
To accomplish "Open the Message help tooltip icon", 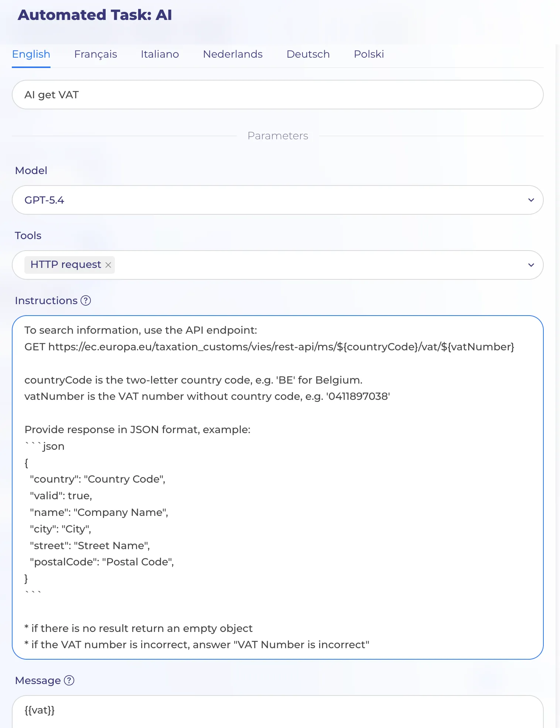I will pyautogui.click(x=69, y=680).
